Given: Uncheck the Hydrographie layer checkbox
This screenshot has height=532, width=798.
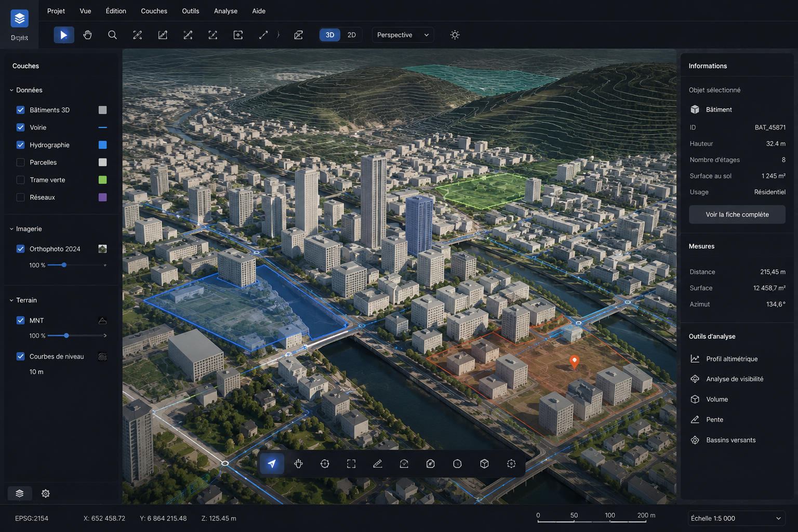Looking at the screenshot, I should pyautogui.click(x=21, y=145).
